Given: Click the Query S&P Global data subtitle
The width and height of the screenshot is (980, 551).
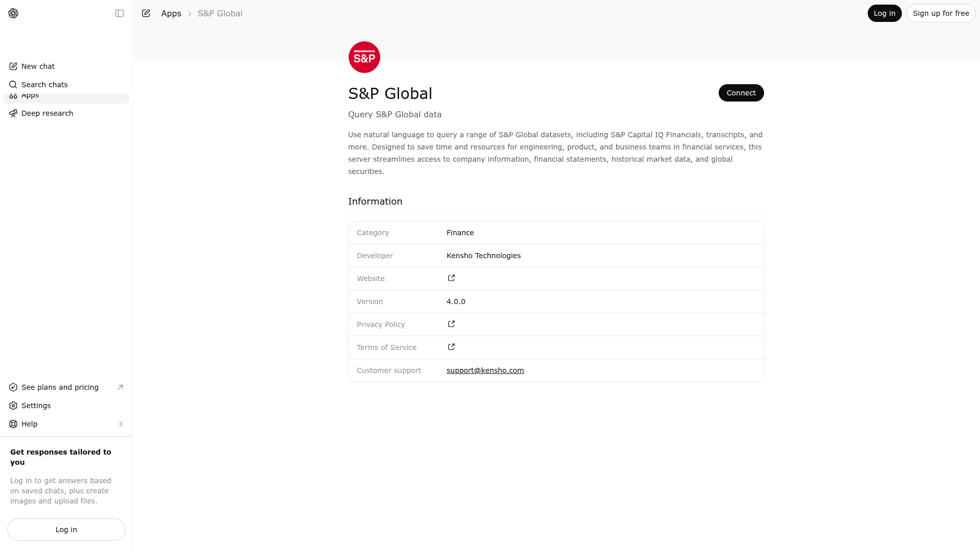Looking at the screenshot, I should click(x=395, y=115).
